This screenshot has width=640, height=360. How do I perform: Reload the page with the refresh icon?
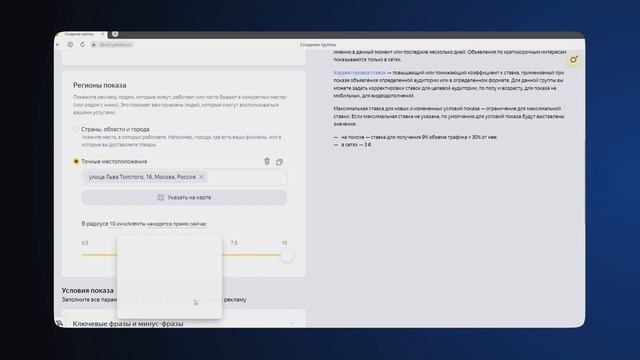pos(82,44)
